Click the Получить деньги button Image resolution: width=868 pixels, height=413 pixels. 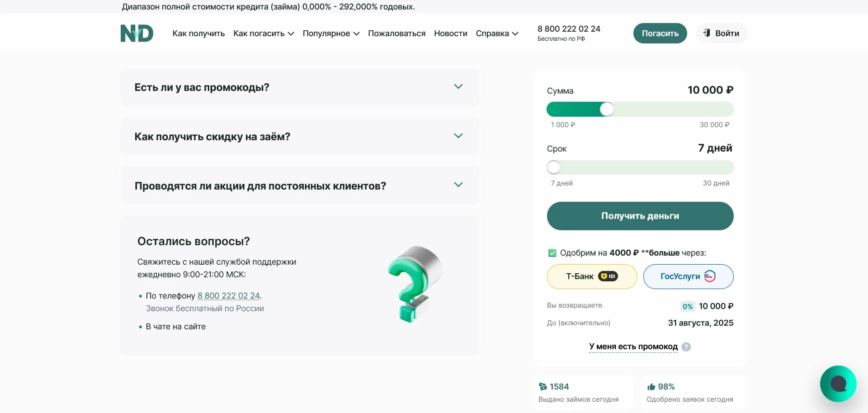[x=640, y=216]
